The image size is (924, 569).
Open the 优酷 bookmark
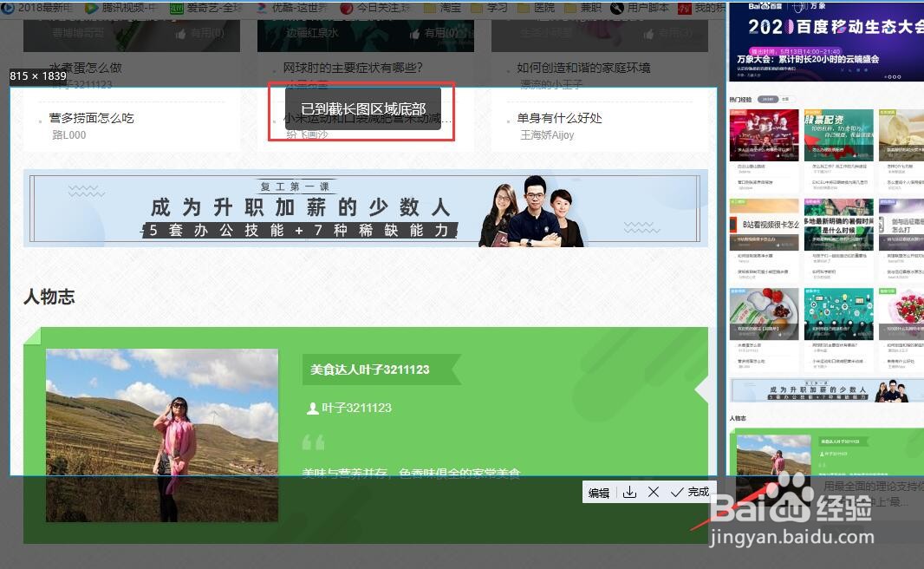290,8
